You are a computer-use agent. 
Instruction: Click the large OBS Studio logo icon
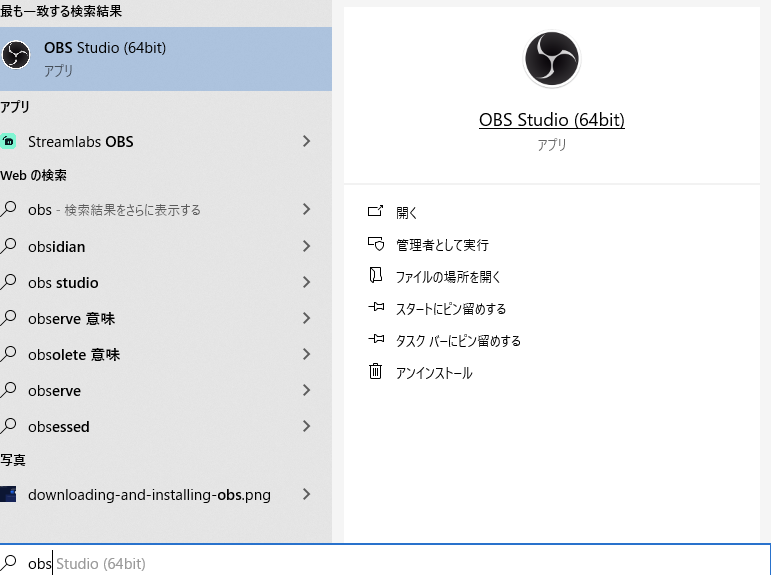(552, 59)
